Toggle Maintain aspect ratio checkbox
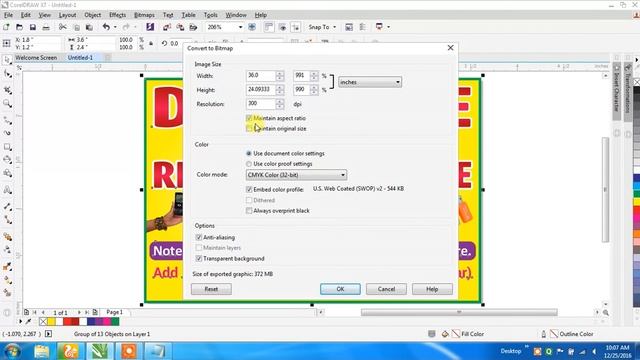The image size is (640, 360). (249, 118)
